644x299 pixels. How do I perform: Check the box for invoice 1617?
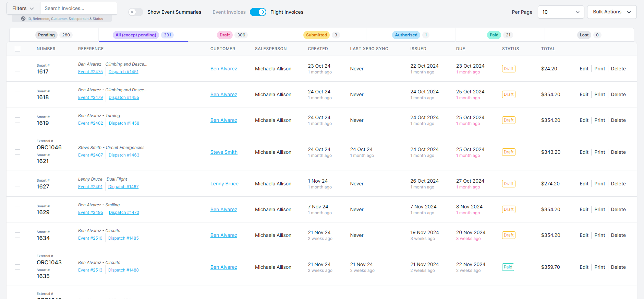(17, 69)
